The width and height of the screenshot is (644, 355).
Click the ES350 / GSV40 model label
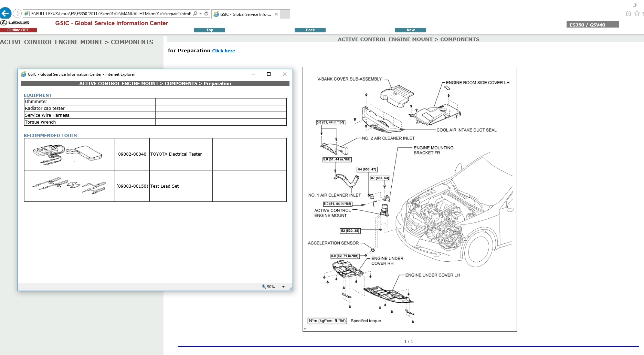click(x=593, y=24)
